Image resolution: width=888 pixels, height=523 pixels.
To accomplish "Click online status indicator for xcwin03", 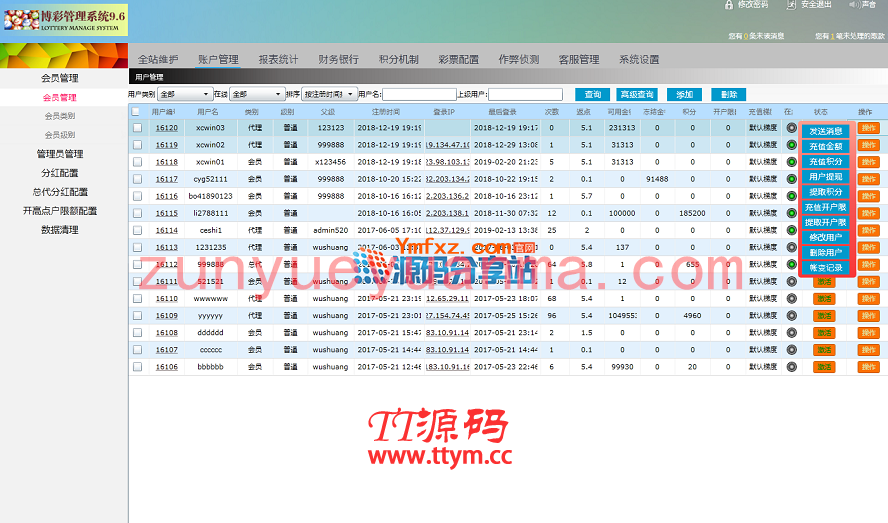I will tap(792, 128).
